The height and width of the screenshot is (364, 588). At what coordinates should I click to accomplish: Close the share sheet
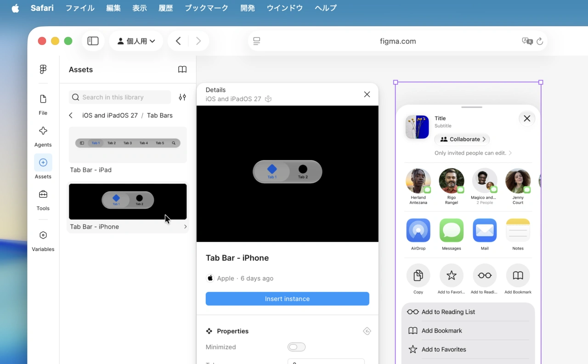point(527,118)
